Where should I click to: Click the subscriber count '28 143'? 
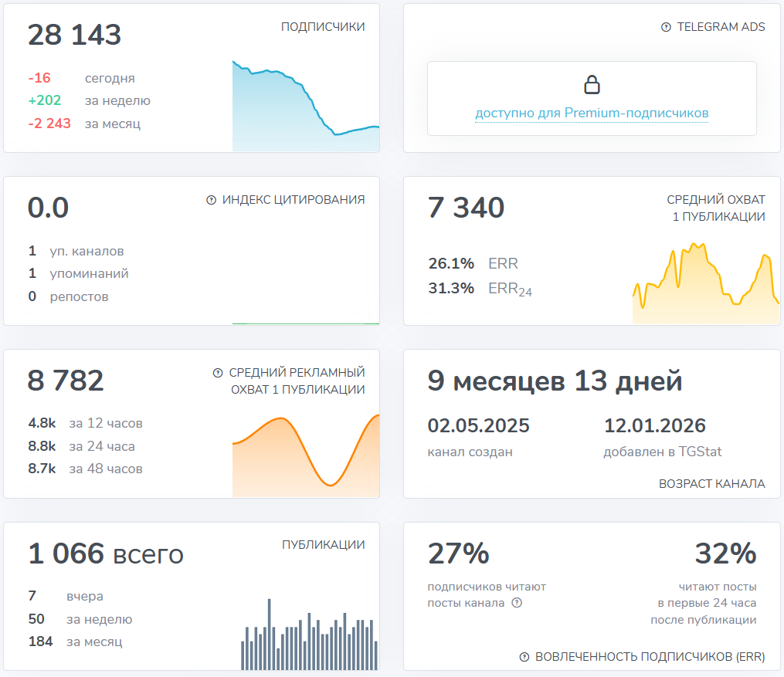[74, 35]
